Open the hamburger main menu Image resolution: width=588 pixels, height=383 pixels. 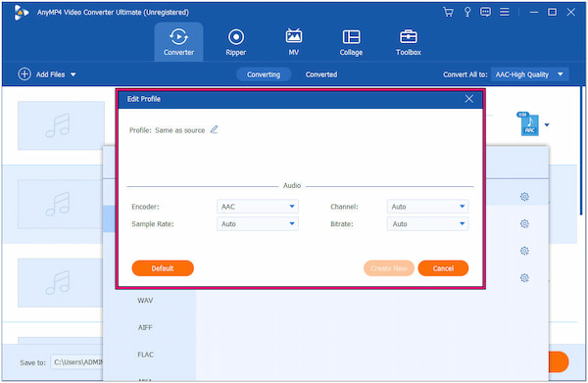pyautogui.click(x=505, y=12)
